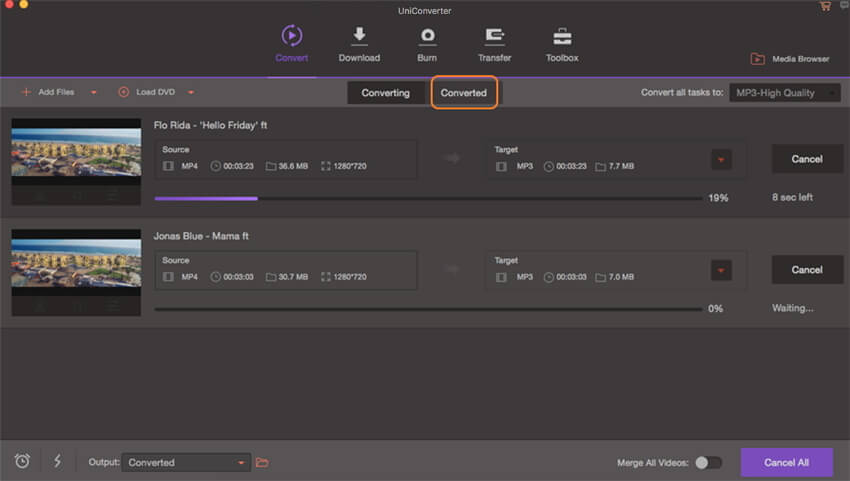Click Jonas Blue source duration clock icon
This screenshot has width=850, height=481.
[x=216, y=277]
